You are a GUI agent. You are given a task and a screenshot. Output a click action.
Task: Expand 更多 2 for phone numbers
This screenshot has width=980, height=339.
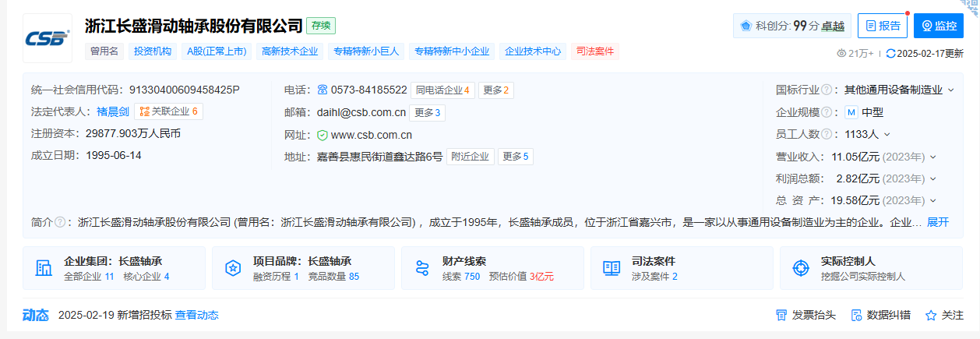[x=495, y=90]
